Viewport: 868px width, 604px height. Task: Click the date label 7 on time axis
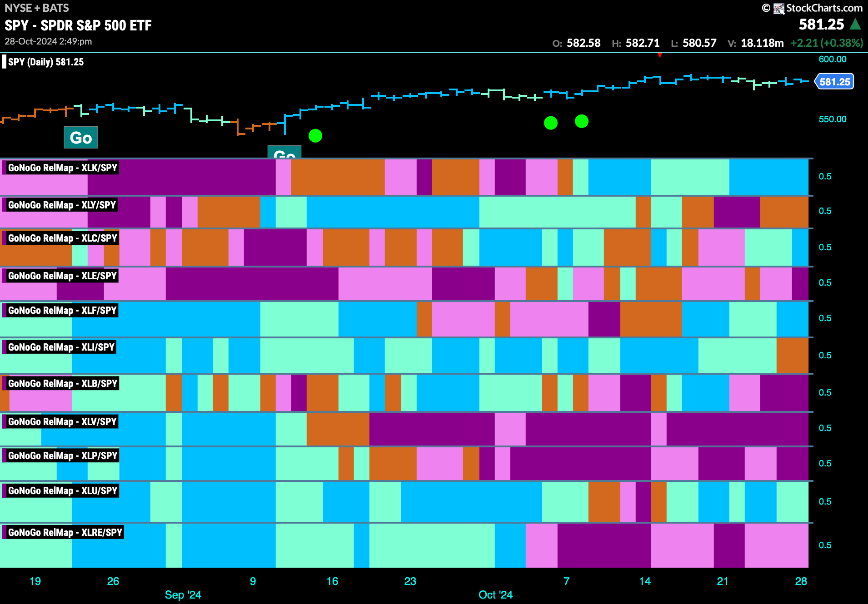point(567,581)
